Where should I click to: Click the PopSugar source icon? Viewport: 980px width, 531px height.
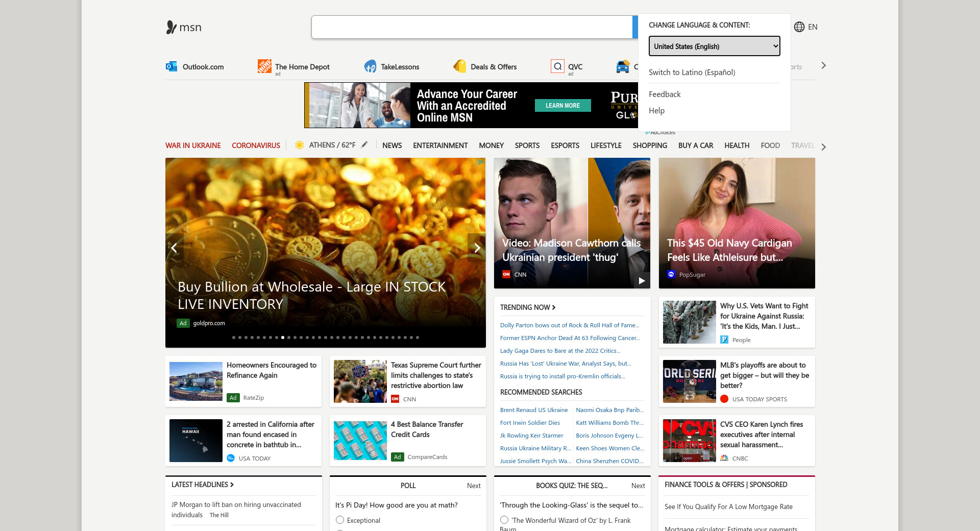click(x=671, y=274)
